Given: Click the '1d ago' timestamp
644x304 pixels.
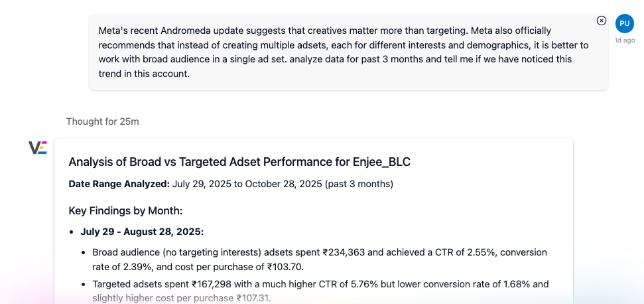Looking at the screenshot, I should click(x=624, y=40).
